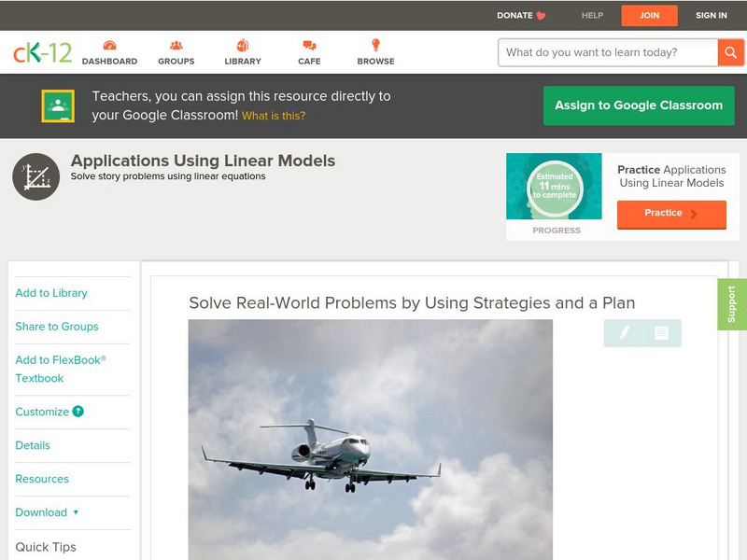Viewport: 747px width, 560px height.
Task: Open the BROWSE menu label
Action: (x=376, y=61)
